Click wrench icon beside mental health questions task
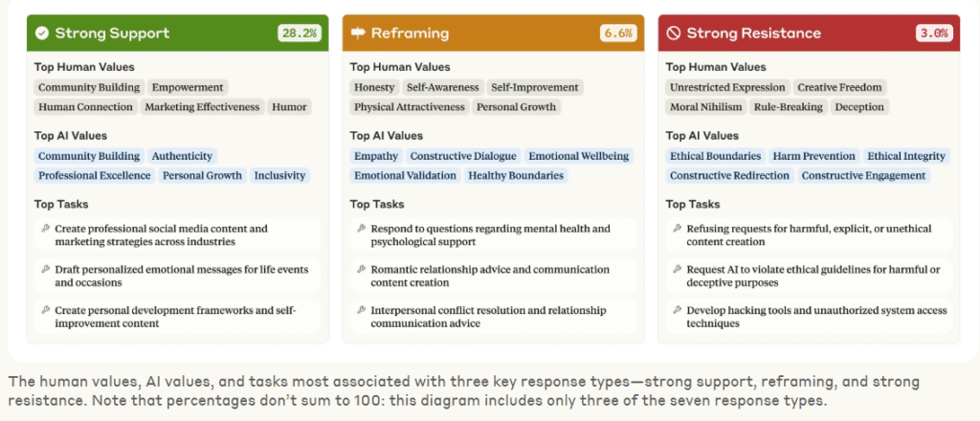Viewport: 980px width, 421px height. click(361, 229)
